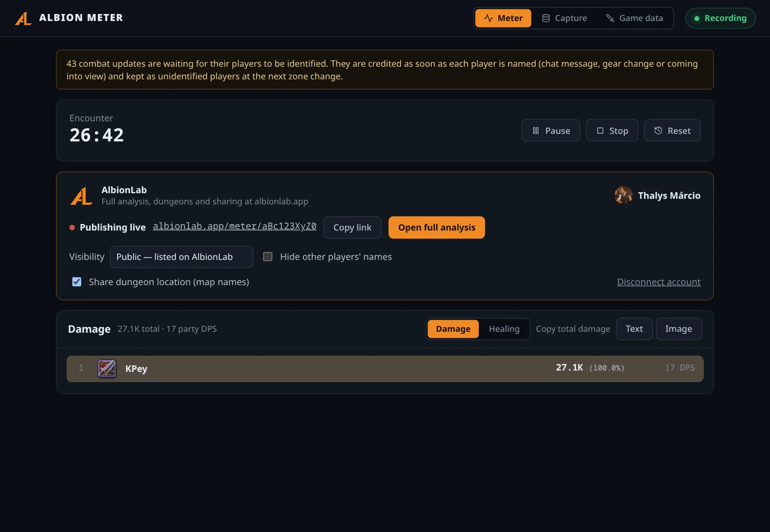770x532 pixels.
Task: Open the albionlab.app/meter/aBc123XyZ0 link
Action: (x=235, y=226)
